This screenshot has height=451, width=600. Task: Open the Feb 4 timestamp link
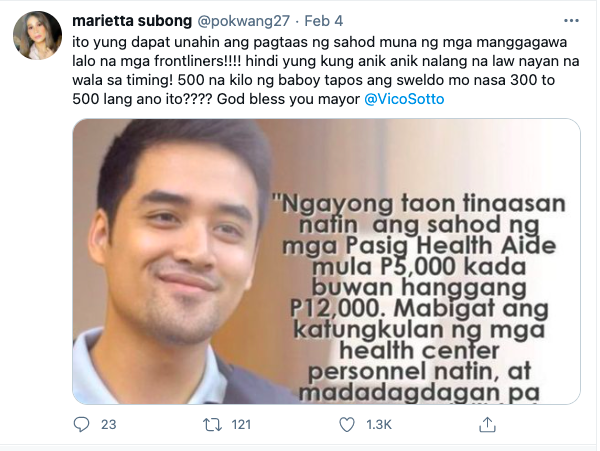click(324, 21)
